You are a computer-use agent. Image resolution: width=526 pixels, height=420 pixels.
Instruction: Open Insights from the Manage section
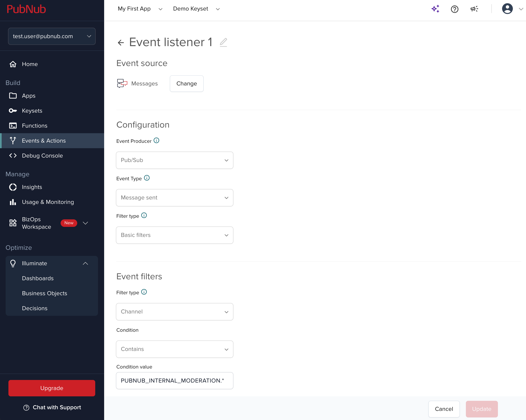click(32, 187)
